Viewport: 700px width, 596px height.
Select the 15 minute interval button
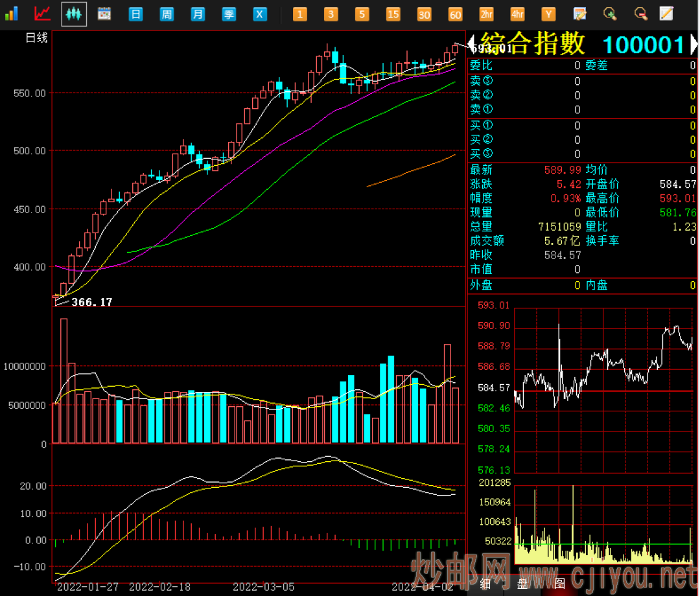point(393,14)
